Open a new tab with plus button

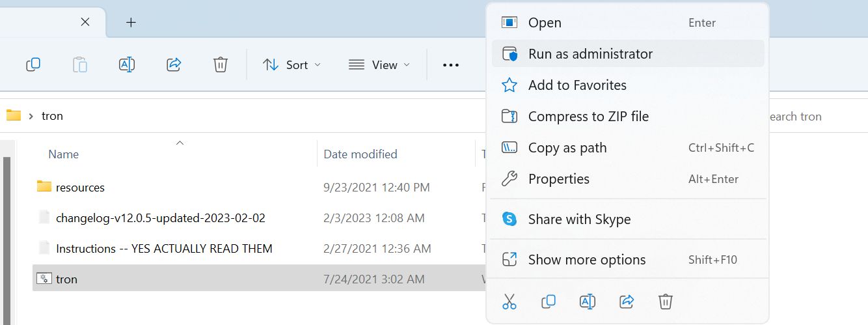131,22
